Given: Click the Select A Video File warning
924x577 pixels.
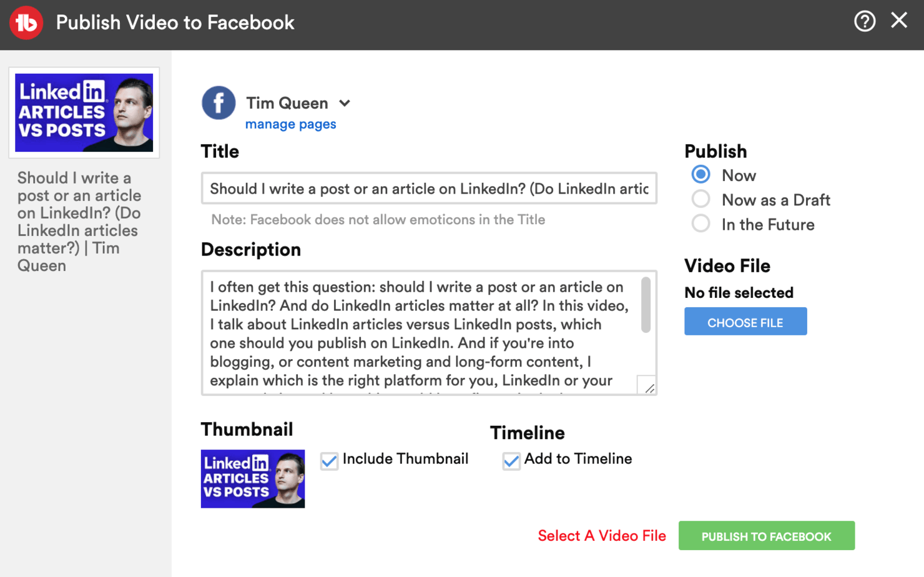Looking at the screenshot, I should coord(602,536).
